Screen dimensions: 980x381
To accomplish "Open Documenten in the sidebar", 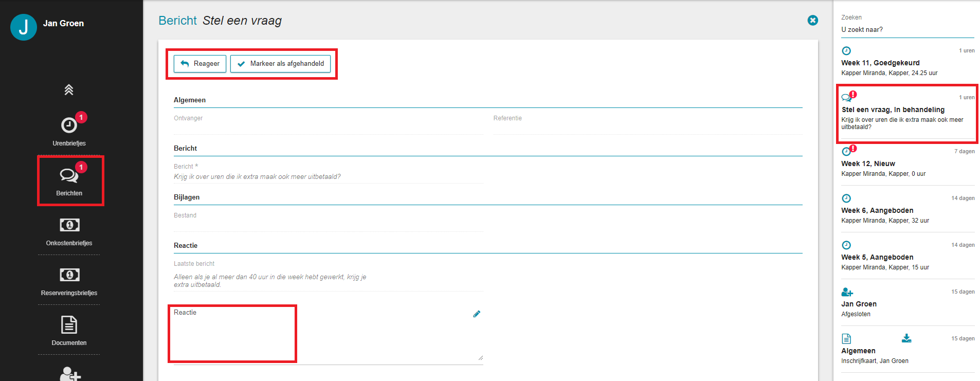I will click(x=69, y=331).
